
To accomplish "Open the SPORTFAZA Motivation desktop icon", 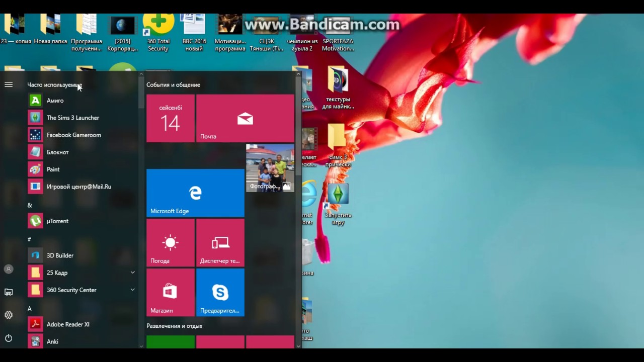I will coord(338,33).
